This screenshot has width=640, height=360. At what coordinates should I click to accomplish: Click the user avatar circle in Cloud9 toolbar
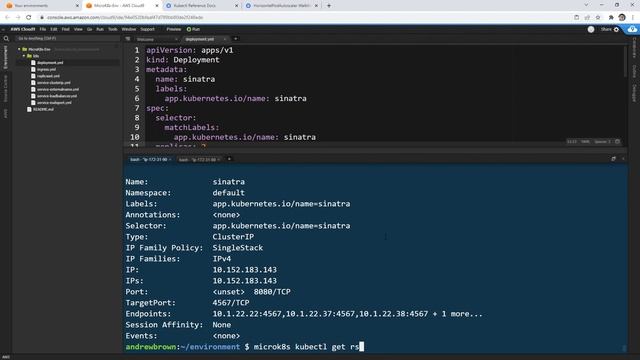(x=591, y=29)
